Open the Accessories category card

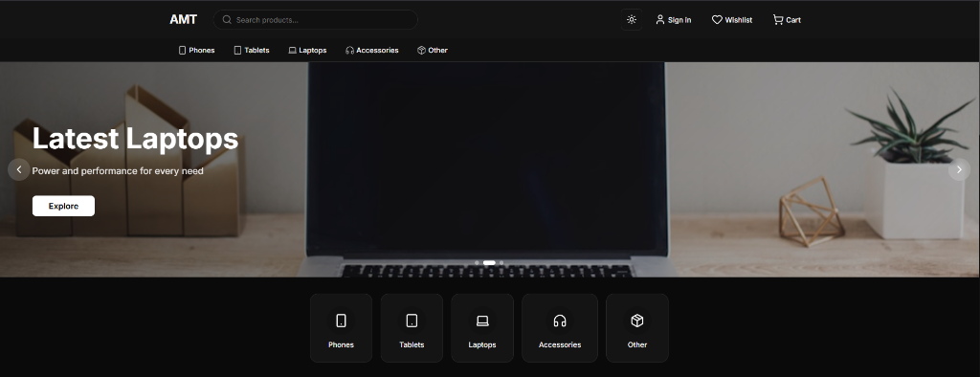(x=560, y=328)
